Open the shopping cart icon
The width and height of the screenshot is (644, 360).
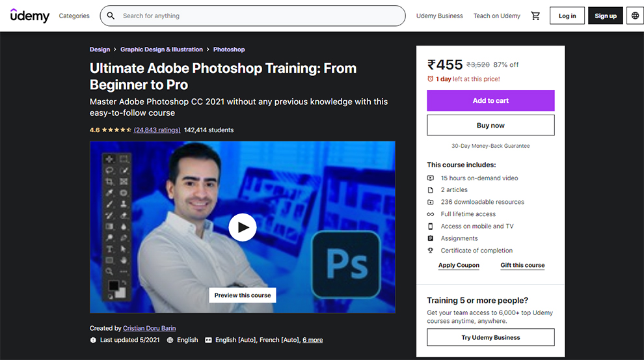pyautogui.click(x=535, y=16)
